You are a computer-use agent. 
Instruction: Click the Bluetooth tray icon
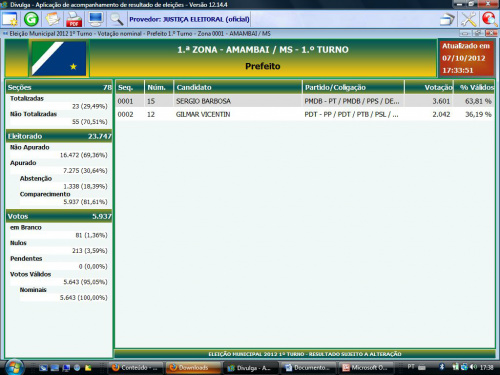pos(442,367)
